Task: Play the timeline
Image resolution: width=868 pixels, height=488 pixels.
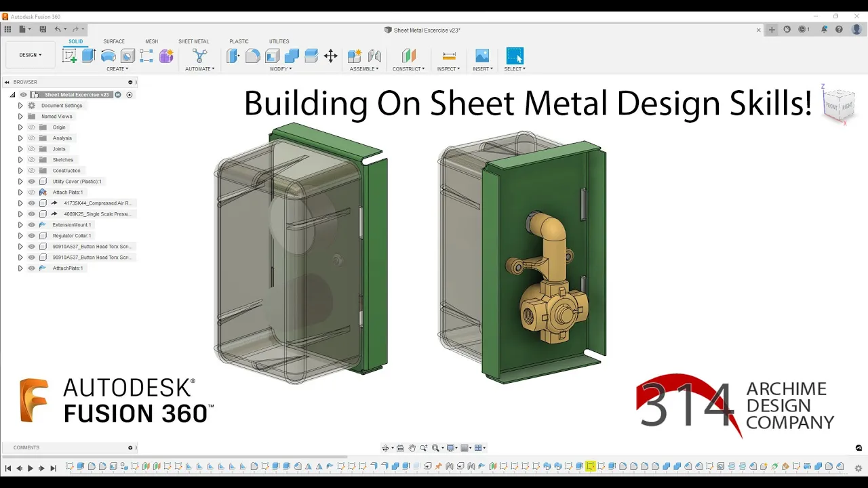Action: [x=31, y=468]
